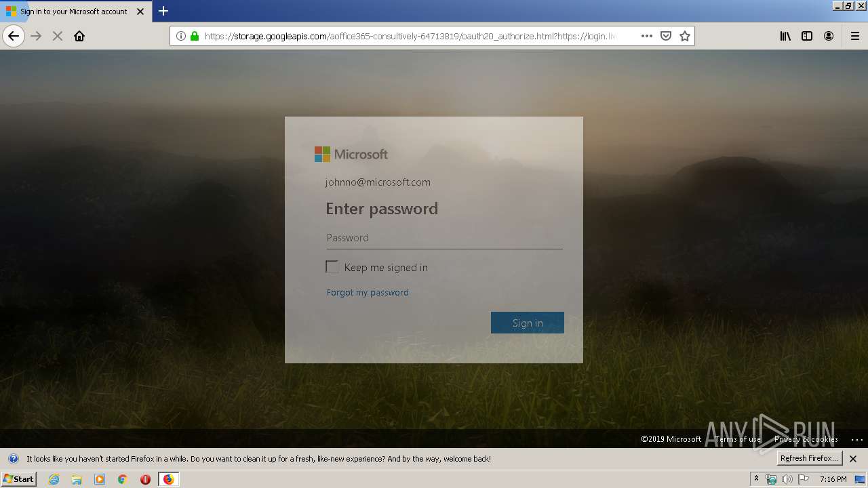
Task: Open the Firefox account icon
Action: pos(829,36)
